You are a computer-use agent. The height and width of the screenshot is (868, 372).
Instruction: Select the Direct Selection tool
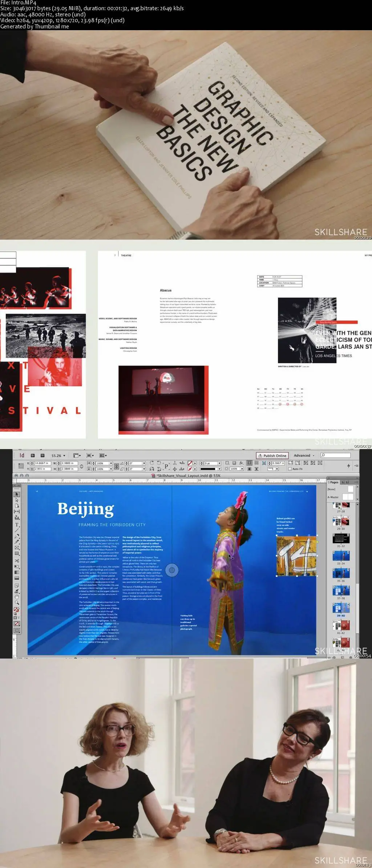coord(17,500)
